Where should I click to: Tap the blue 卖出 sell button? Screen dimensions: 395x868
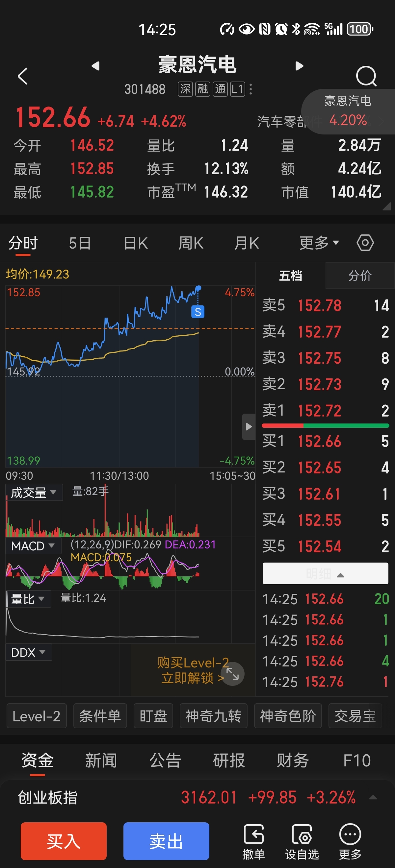[x=166, y=841]
